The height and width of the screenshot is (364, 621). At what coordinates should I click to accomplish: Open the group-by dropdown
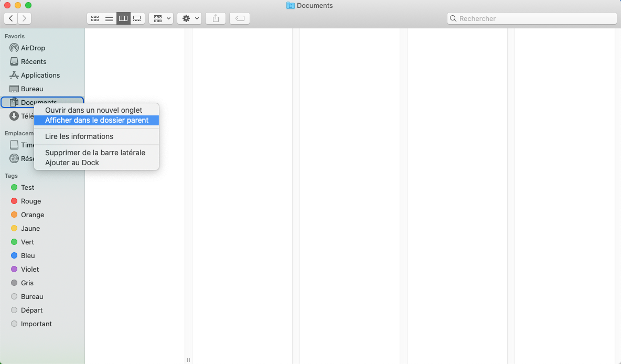161,18
